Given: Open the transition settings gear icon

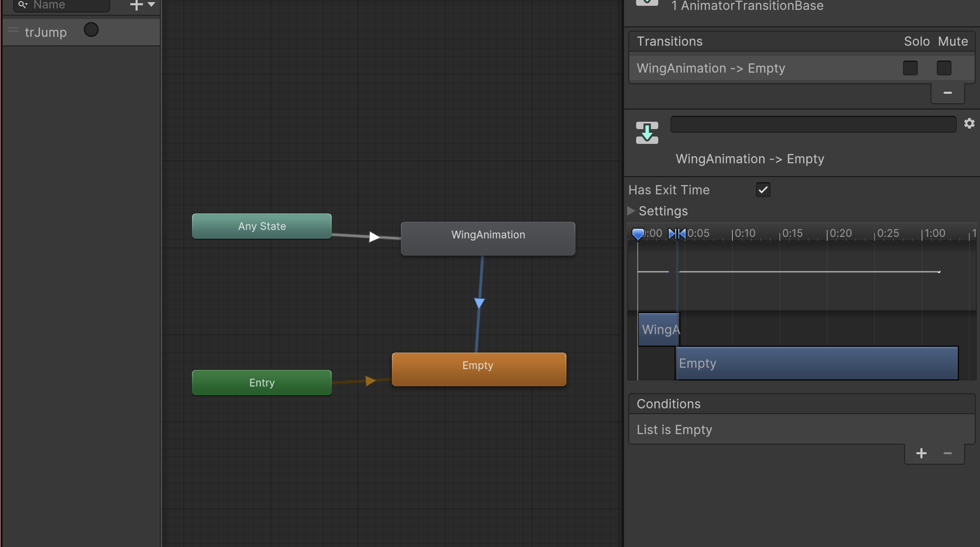Looking at the screenshot, I should tap(970, 123).
